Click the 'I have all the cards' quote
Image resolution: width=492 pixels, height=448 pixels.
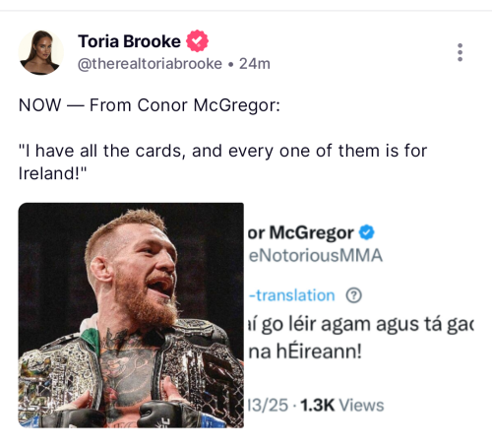point(223,162)
